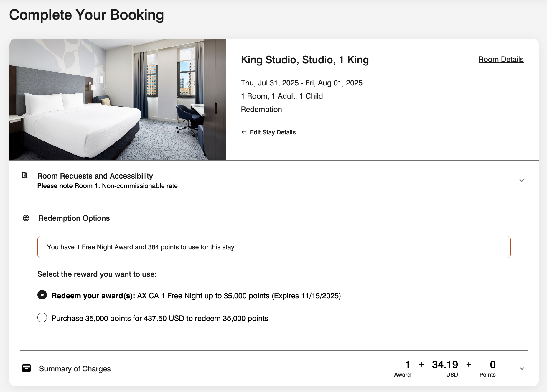Open the Room Details link
547x392 pixels.
tap(501, 59)
